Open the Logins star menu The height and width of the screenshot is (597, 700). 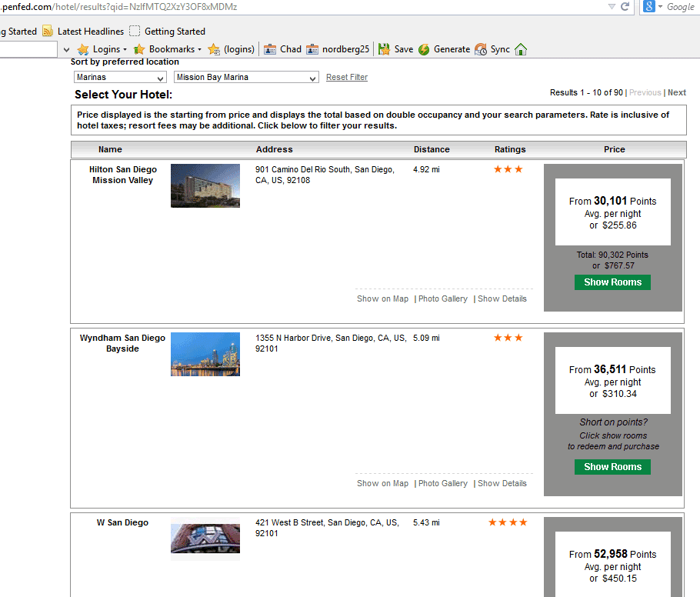(102, 49)
